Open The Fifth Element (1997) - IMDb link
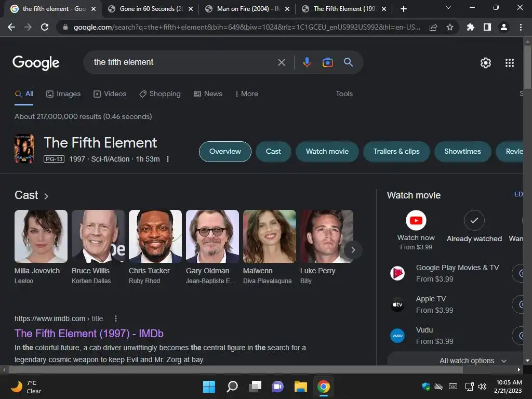This screenshot has height=399, width=532. pos(89,334)
